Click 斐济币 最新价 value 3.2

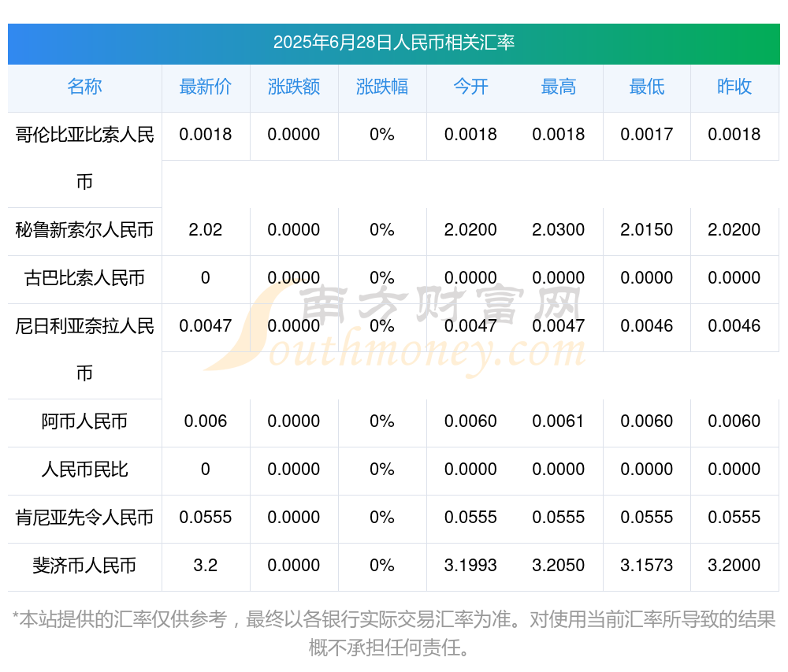(206, 566)
